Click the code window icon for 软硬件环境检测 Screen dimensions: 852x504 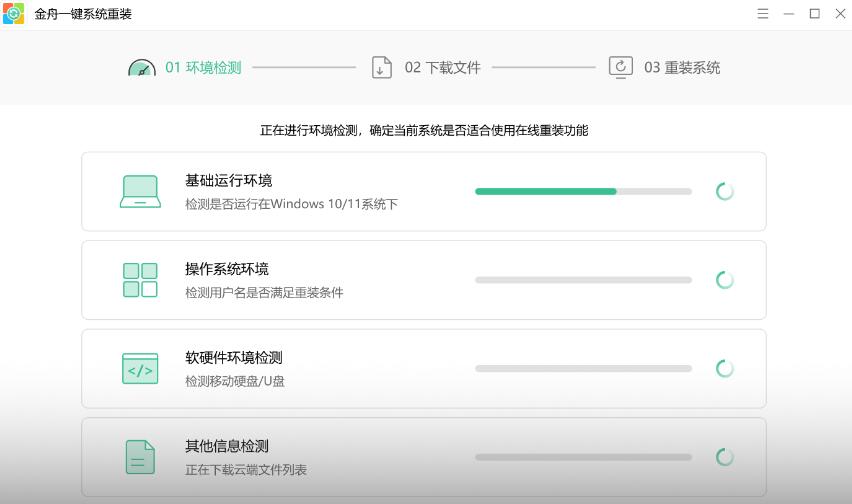coord(140,369)
